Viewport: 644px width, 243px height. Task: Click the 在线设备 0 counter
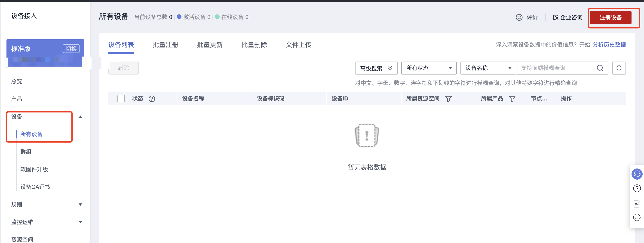[x=232, y=17]
